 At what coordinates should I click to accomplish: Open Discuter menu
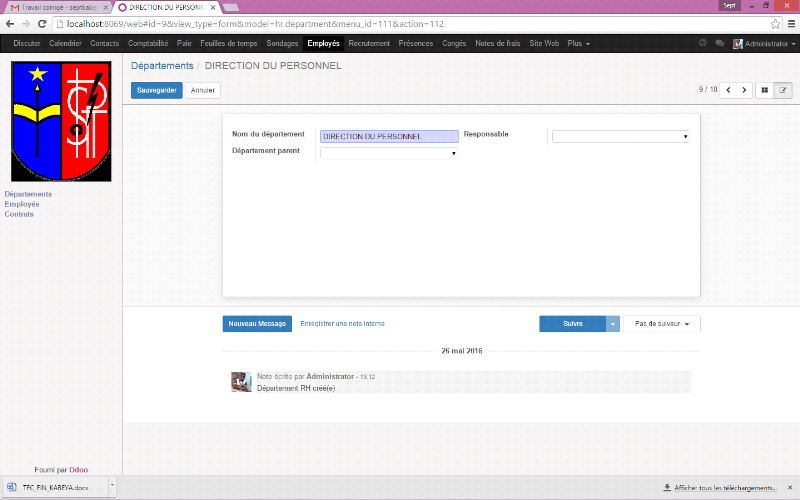tap(27, 43)
